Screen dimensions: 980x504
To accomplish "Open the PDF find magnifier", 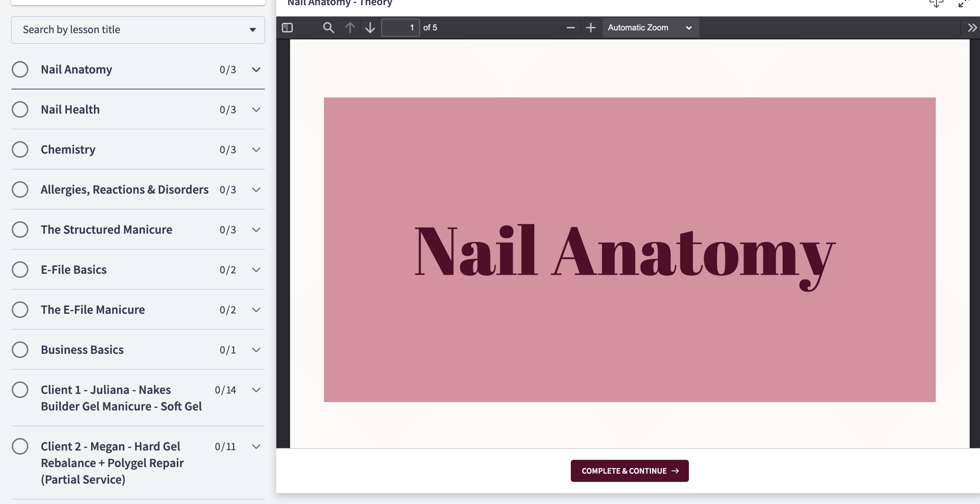I will click(x=328, y=27).
